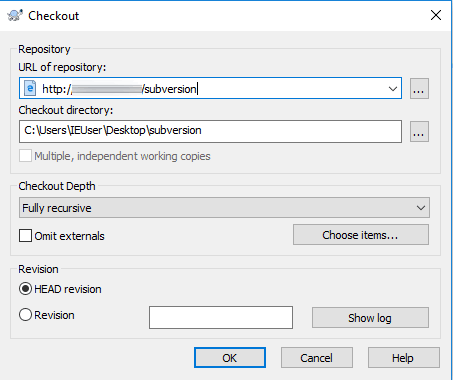Click the TortoiseSVN turtle icon in title bar
The image size is (453, 380).
[x=15, y=16]
